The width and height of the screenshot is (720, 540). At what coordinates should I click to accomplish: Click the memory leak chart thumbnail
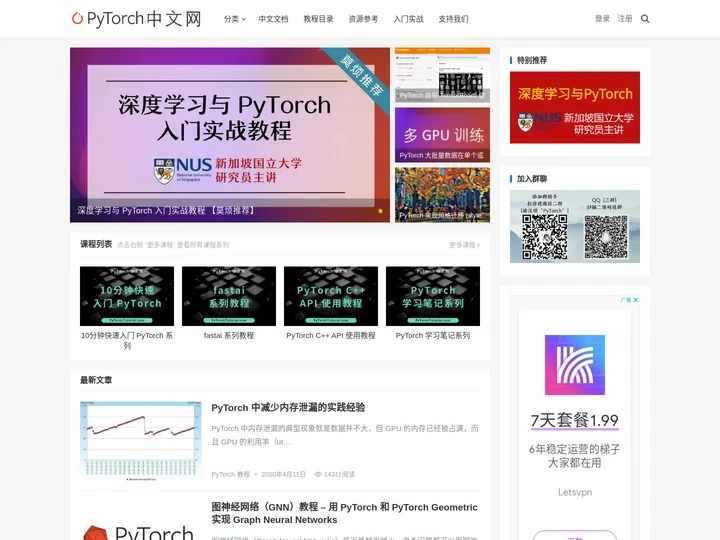(x=141, y=441)
